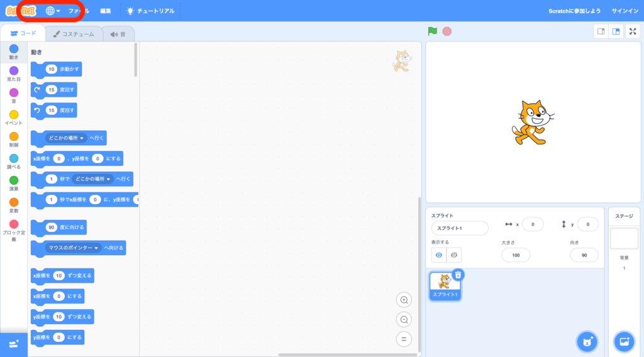644x357 pixels.
Task: Switch to small stage layout
Action: pyautogui.click(x=601, y=31)
